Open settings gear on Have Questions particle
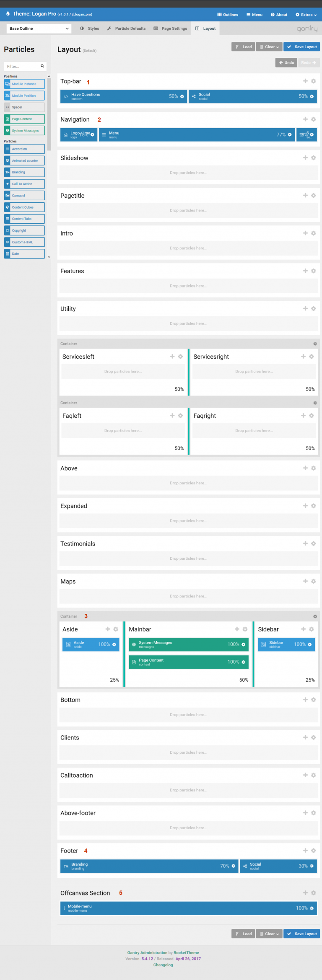 pos(182,96)
